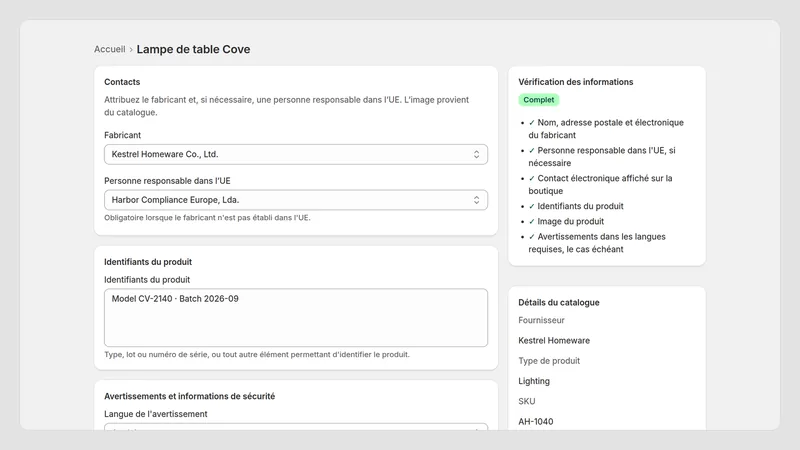The height and width of the screenshot is (450, 800).
Task: Click the page title Lampe de table Cove
Action: pyautogui.click(x=193, y=49)
